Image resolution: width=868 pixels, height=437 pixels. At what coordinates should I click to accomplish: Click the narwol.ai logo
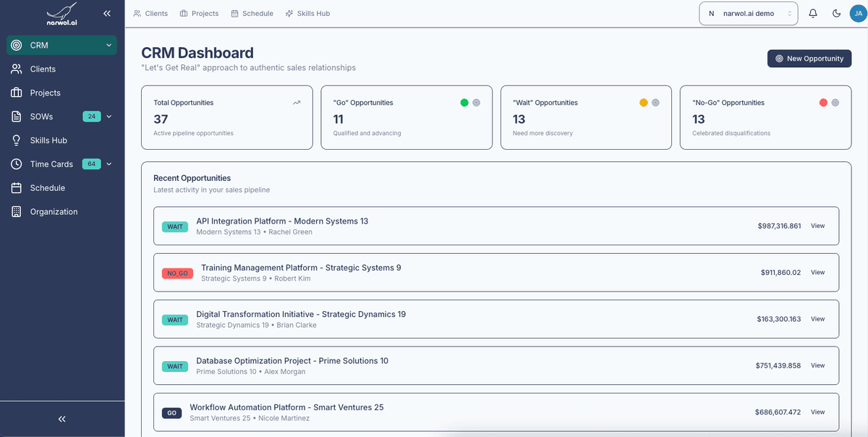point(61,13)
